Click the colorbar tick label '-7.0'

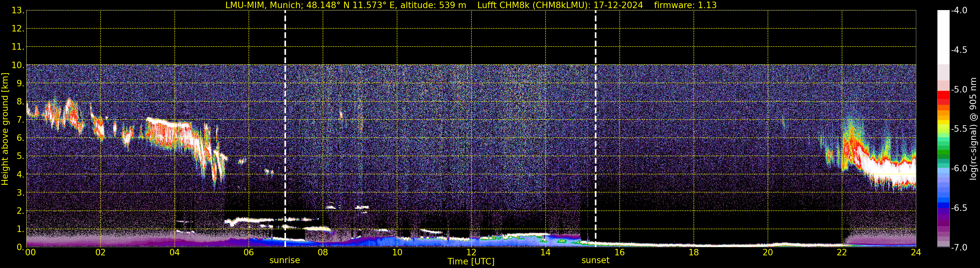(959, 248)
